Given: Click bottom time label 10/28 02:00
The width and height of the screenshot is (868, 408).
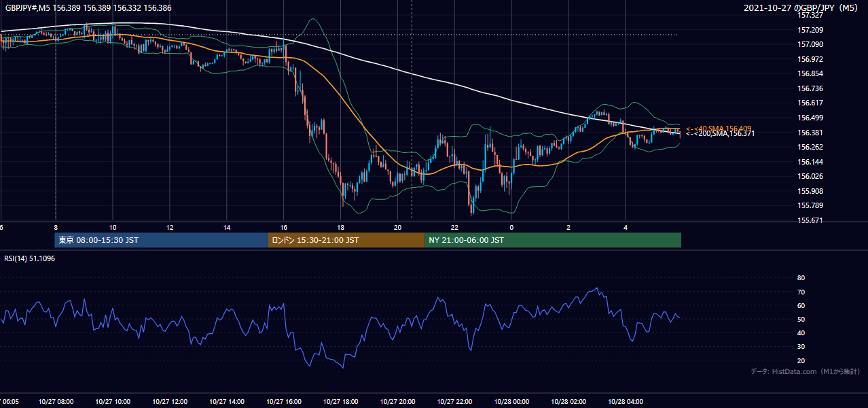Looking at the screenshot, I should (568, 402).
